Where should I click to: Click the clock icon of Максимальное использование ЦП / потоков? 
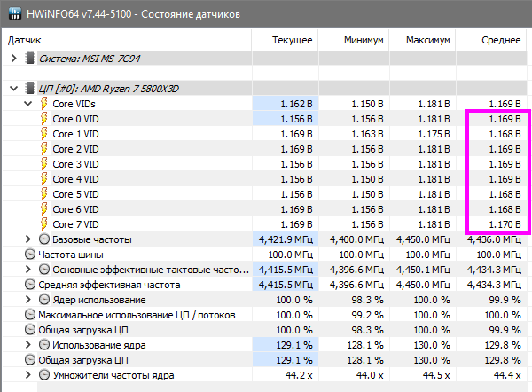click(x=29, y=315)
